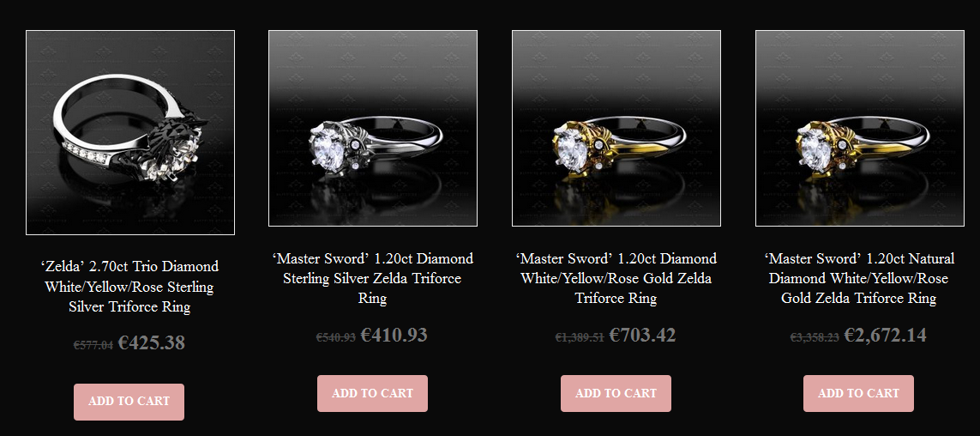Open 'Zelda' 2.70ct Trio Diamond ring title link
This screenshot has height=436, width=980.
tap(130, 287)
